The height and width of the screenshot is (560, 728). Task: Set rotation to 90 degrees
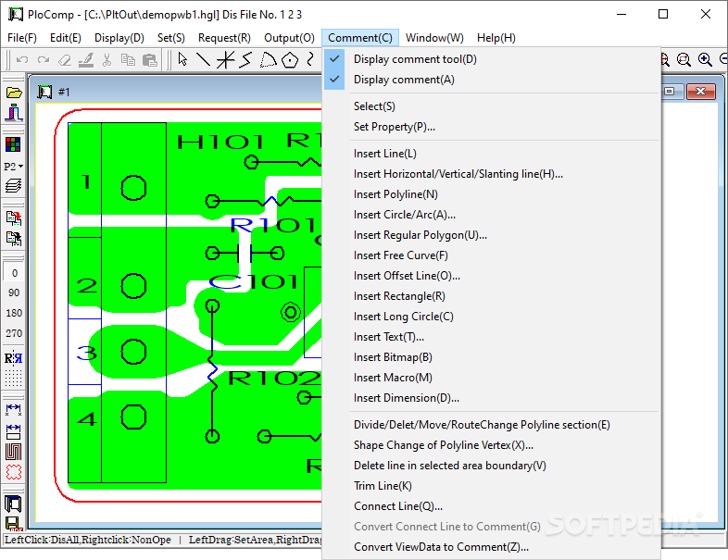[x=14, y=292]
